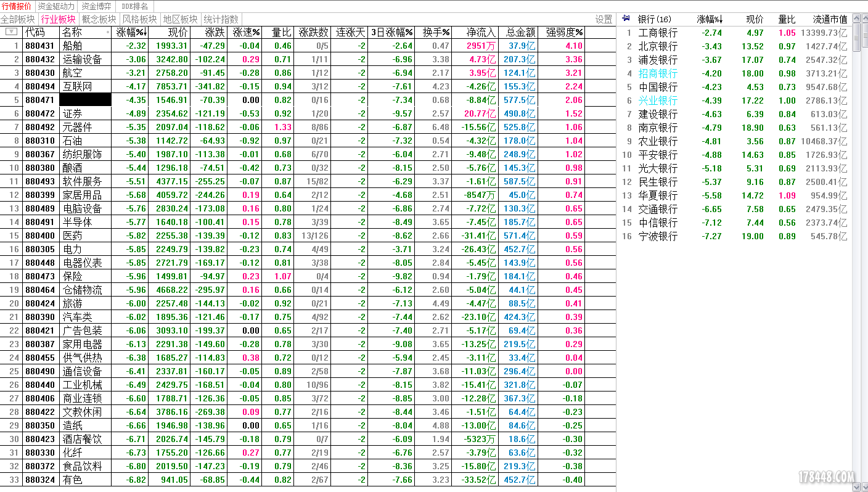Open the dropdown arrow left of 代码 header
The image size is (868, 492).
[11, 31]
